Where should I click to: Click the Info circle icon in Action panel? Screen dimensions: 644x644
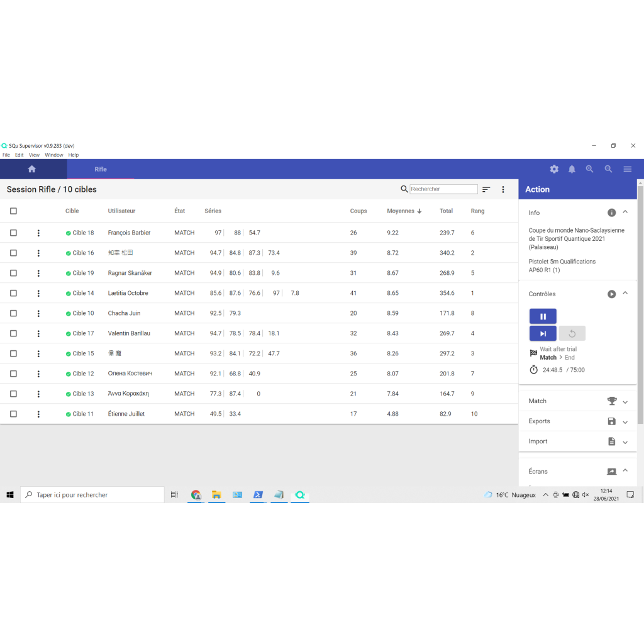(611, 213)
